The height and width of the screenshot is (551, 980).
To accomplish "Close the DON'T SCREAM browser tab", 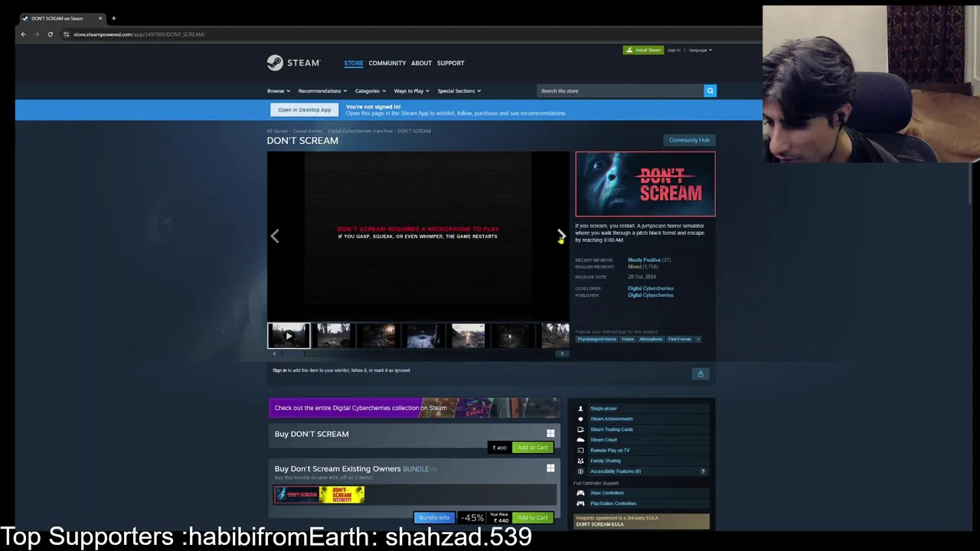I will click(100, 18).
